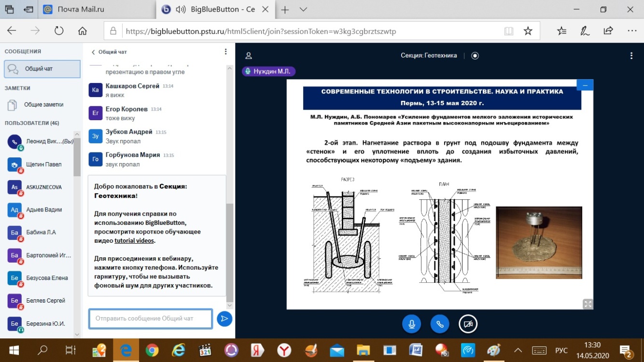Click the Нуждин М.Л. talking indicator

pos(268,71)
